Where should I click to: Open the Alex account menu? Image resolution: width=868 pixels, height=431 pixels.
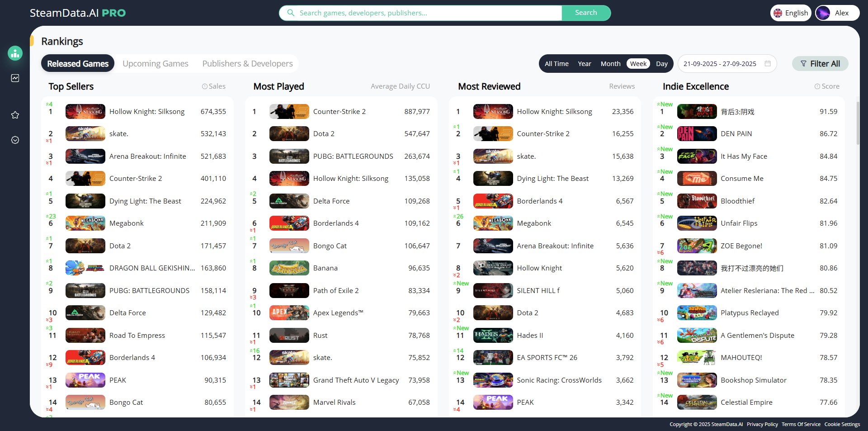tap(837, 13)
